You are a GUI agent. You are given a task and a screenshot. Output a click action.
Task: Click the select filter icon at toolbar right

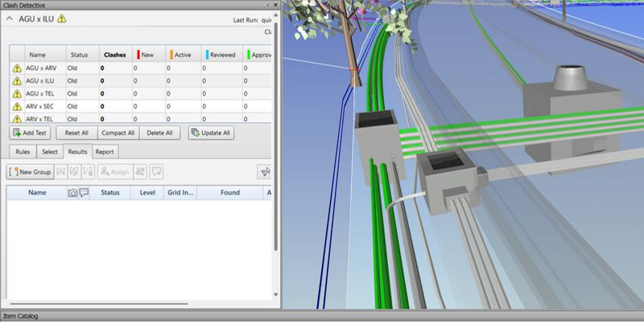264,171
